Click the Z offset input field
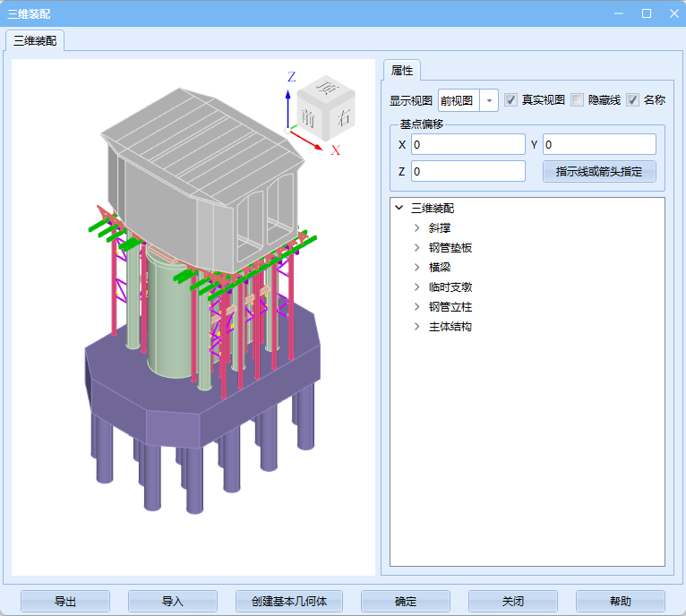 click(467, 171)
